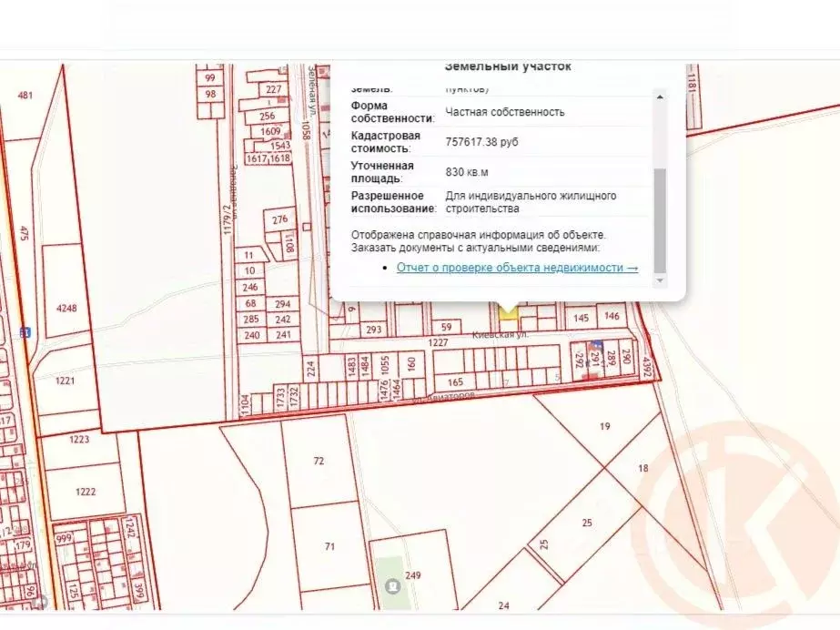This screenshot has width=840, height=630.
Task: Click the 'Частная собственность' ownership value
Action: [505, 112]
